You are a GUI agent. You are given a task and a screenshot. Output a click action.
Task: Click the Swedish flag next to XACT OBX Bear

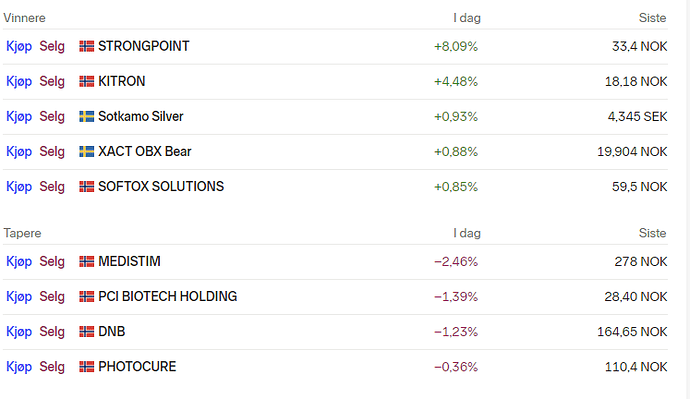pyautogui.click(x=86, y=151)
